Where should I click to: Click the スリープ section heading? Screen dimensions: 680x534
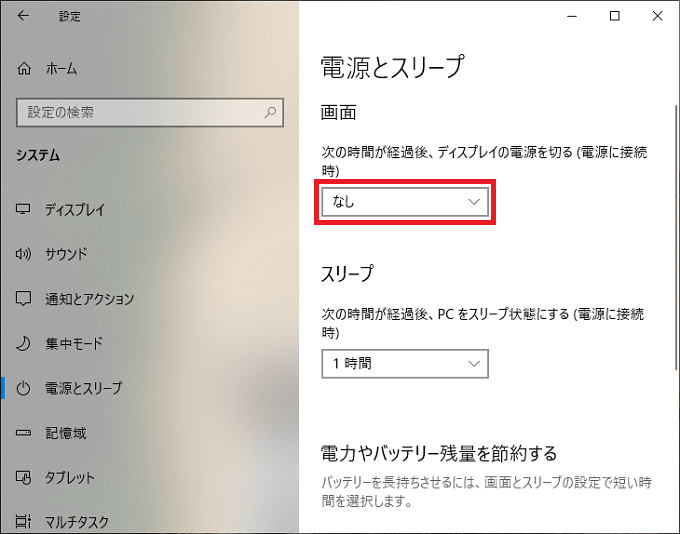(347, 274)
